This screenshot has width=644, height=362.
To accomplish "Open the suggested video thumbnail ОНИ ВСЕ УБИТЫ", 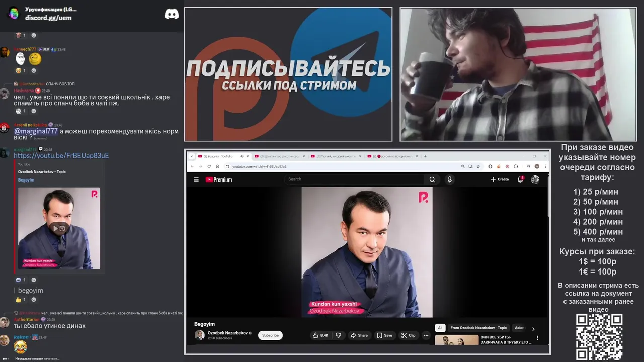I will (x=457, y=340).
